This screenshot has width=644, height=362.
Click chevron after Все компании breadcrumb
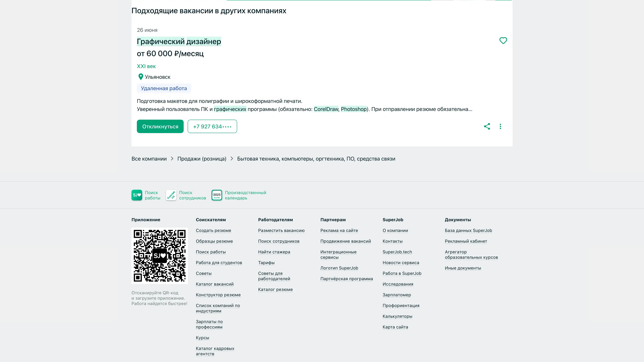(x=172, y=159)
